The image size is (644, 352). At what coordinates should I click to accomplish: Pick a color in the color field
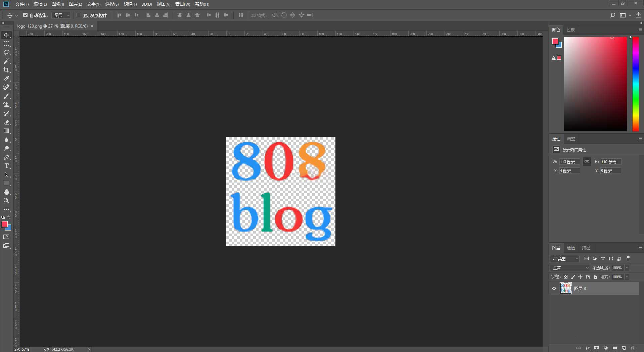pyautogui.click(x=595, y=84)
